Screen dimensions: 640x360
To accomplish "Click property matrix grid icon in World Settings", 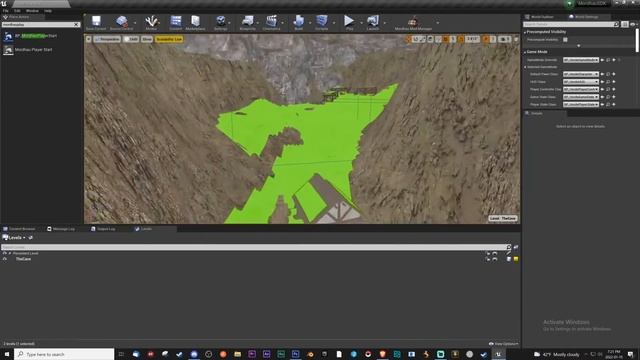I will (x=625, y=24).
